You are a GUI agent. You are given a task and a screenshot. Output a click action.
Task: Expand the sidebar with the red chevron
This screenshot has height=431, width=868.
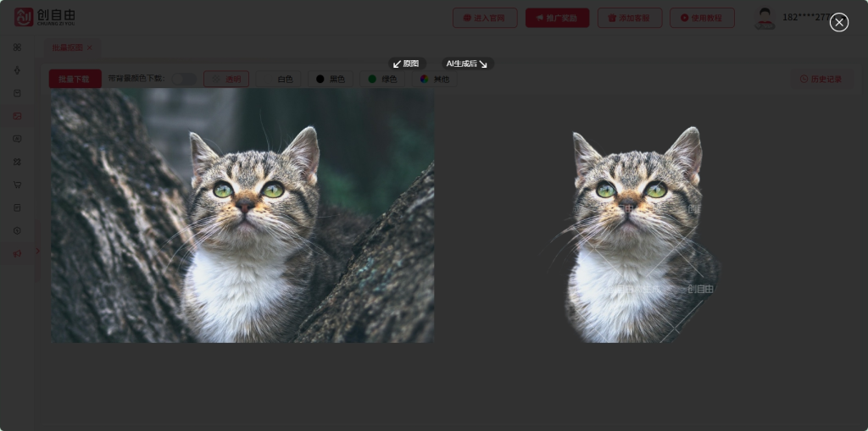tap(36, 251)
